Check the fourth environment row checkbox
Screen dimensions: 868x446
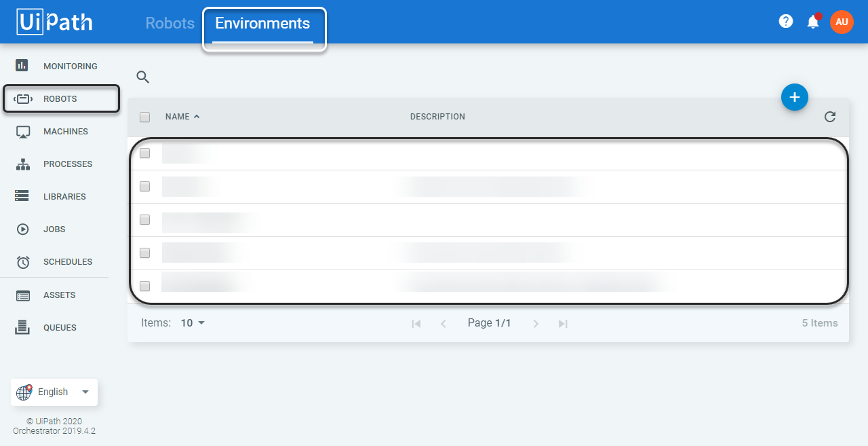pos(144,253)
